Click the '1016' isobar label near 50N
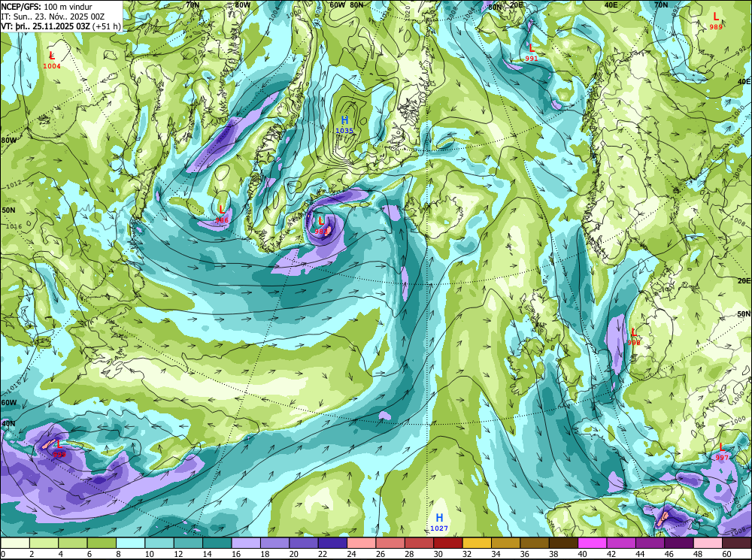Viewport: 752px width, 560px height. (x=14, y=226)
